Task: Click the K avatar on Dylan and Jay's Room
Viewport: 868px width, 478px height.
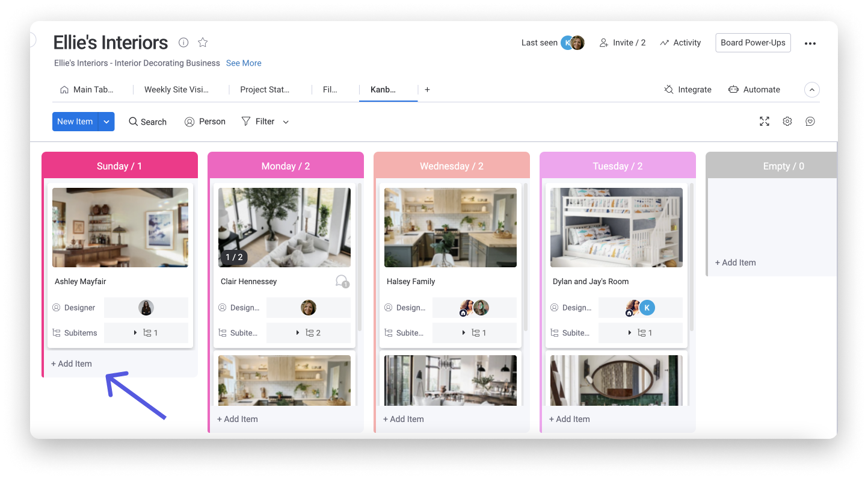Action: (x=647, y=308)
